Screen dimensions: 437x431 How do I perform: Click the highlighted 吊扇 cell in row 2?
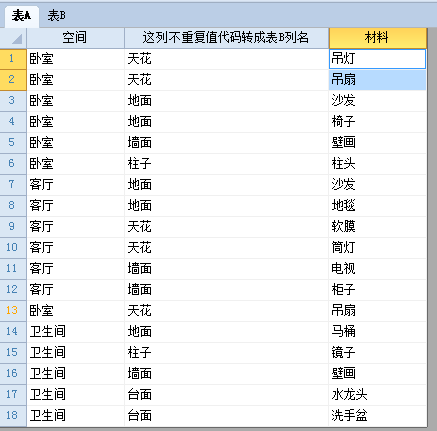click(x=377, y=80)
